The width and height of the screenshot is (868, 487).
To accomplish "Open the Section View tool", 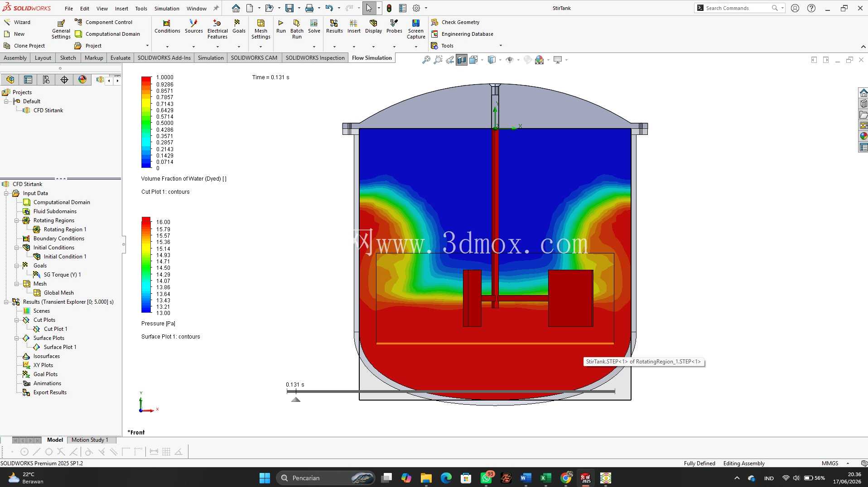I will click(x=462, y=60).
